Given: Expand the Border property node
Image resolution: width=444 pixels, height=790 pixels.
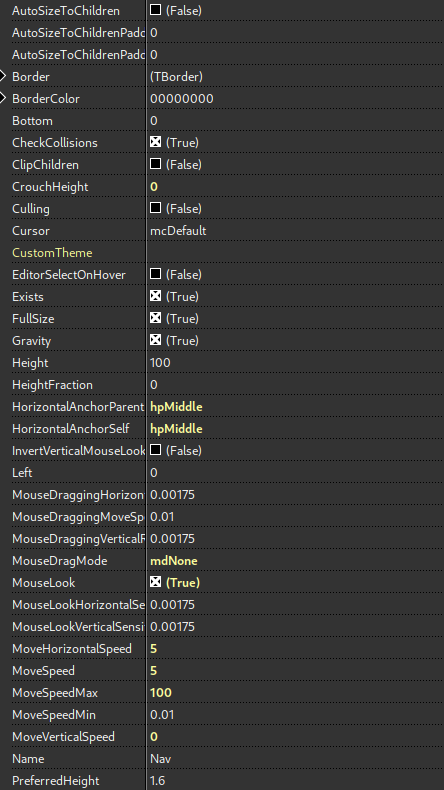Looking at the screenshot, I should (x=3, y=77).
